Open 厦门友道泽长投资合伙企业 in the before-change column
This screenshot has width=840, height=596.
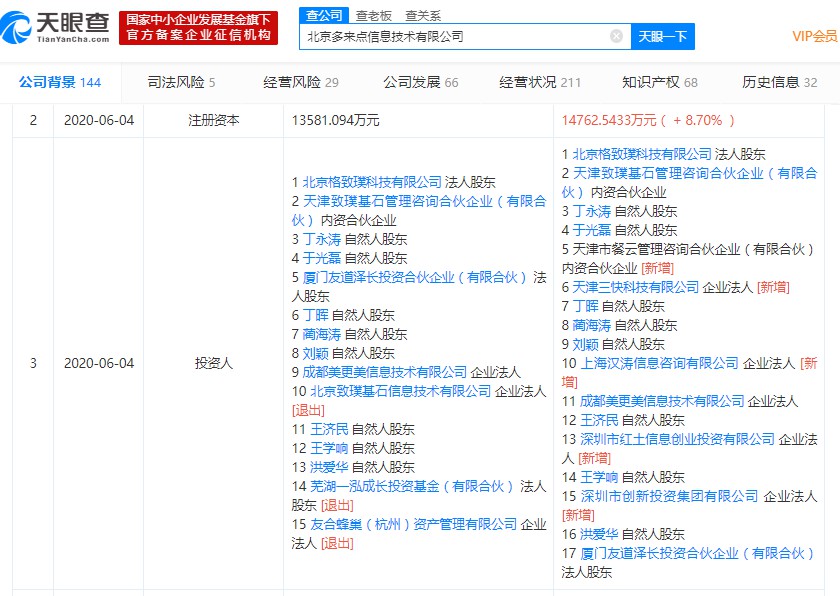pyautogui.click(x=415, y=277)
